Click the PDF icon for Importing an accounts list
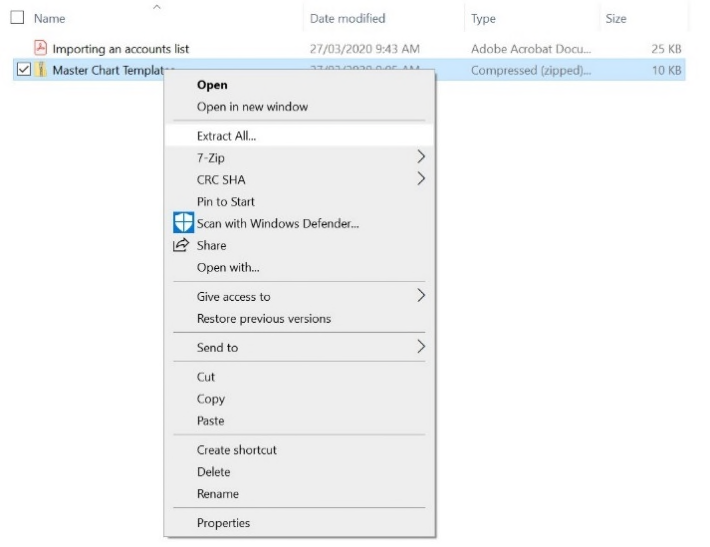The height and width of the screenshot is (547, 710). point(41,48)
